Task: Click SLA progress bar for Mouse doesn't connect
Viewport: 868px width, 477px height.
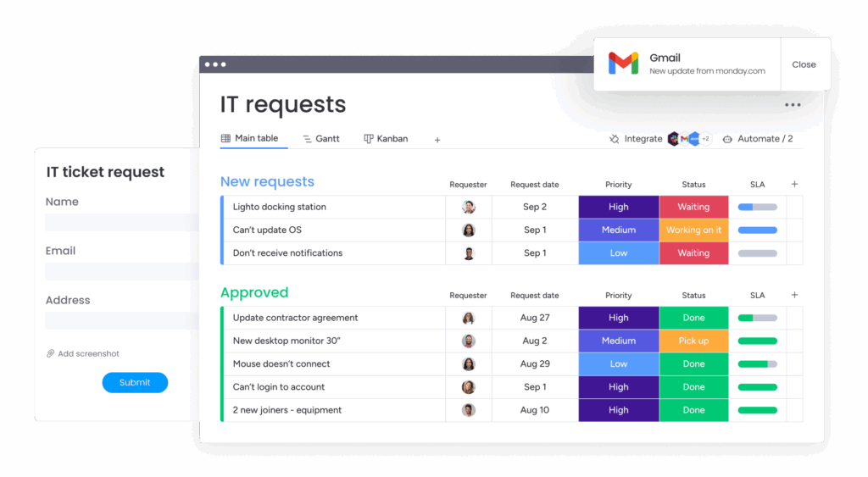Action: point(757,363)
